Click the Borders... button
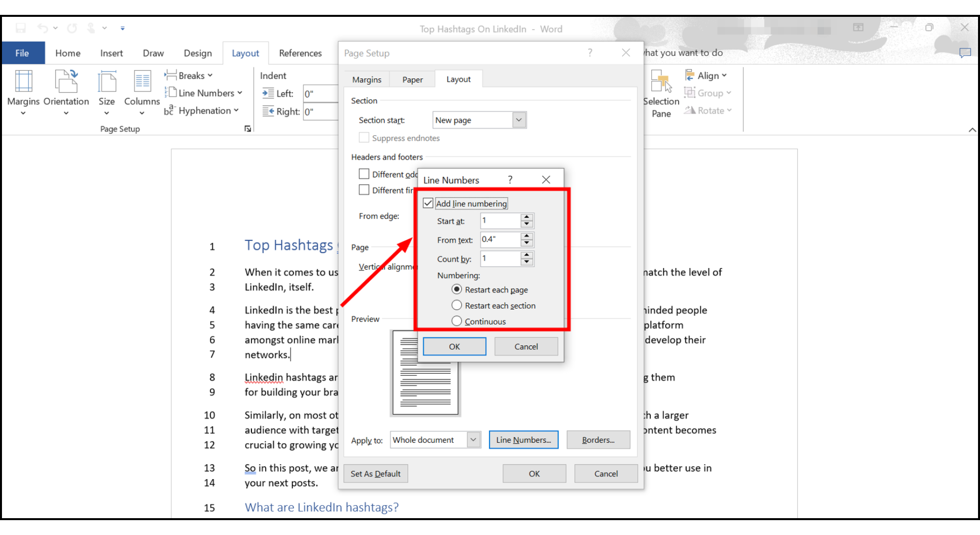The width and height of the screenshot is (980, 535). pos(598,440)
